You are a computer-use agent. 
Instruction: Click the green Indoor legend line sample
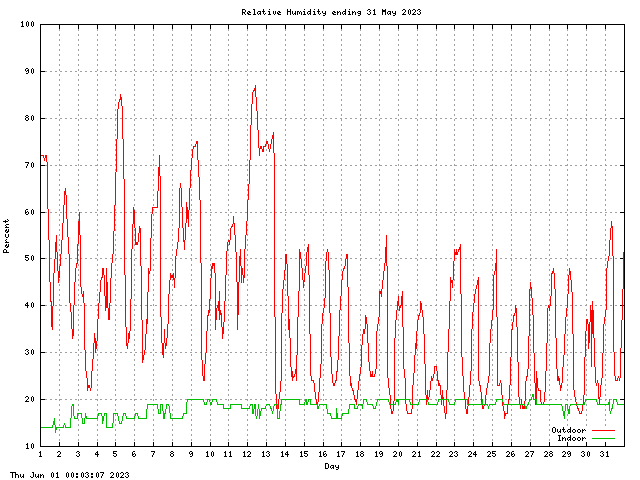pos(603,438)
